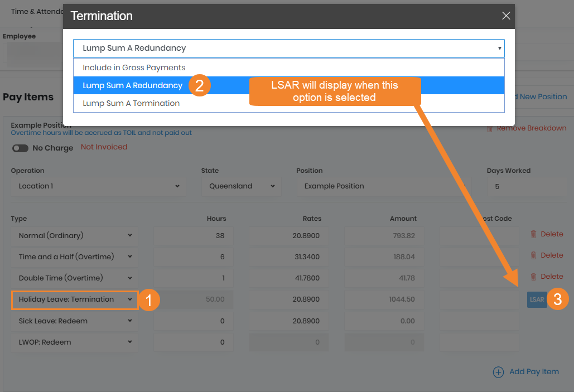The width and height of the screenshot is (574, 392).
Task: Click the Double Time rate field
Action: click(x=288, y=278)
